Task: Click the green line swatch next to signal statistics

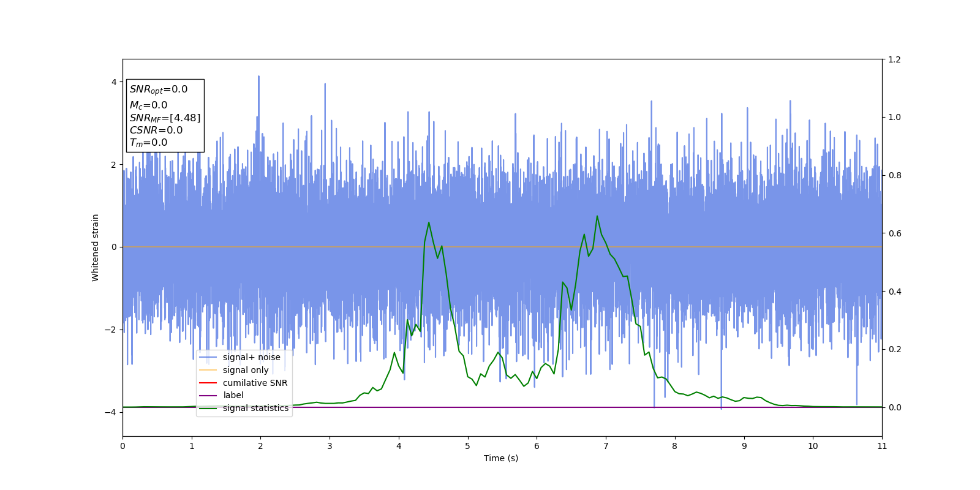Action: [x=208, y=408]
